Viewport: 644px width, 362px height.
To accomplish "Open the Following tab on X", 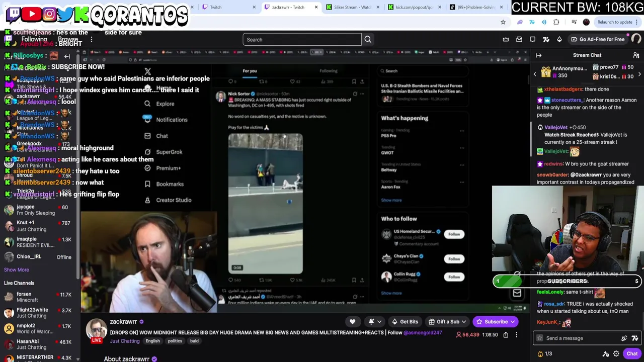I will (328, 71).
